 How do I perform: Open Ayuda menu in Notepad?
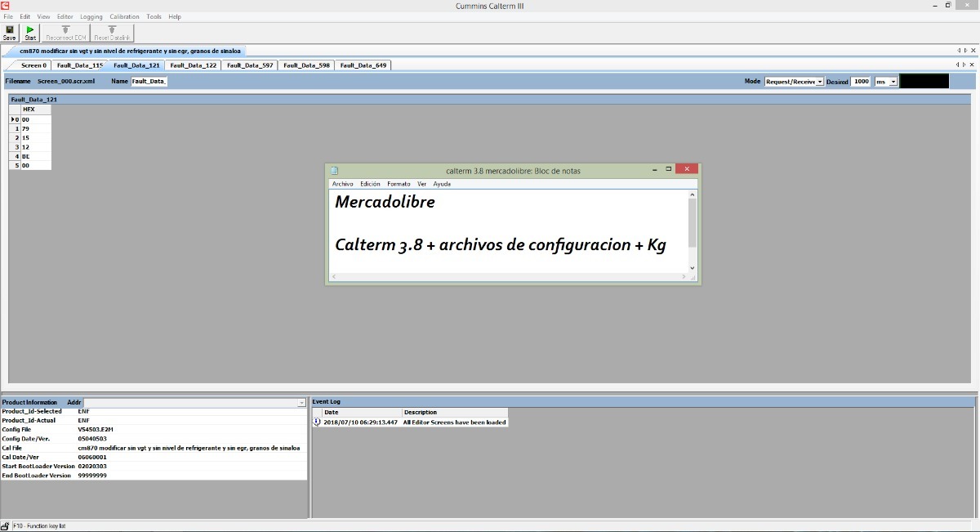tap(442, 184)
